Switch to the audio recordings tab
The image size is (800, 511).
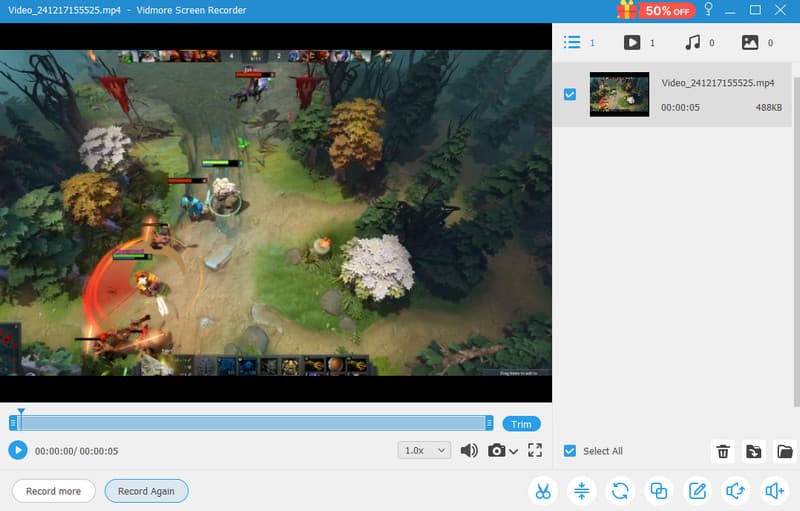pos(692,43)
